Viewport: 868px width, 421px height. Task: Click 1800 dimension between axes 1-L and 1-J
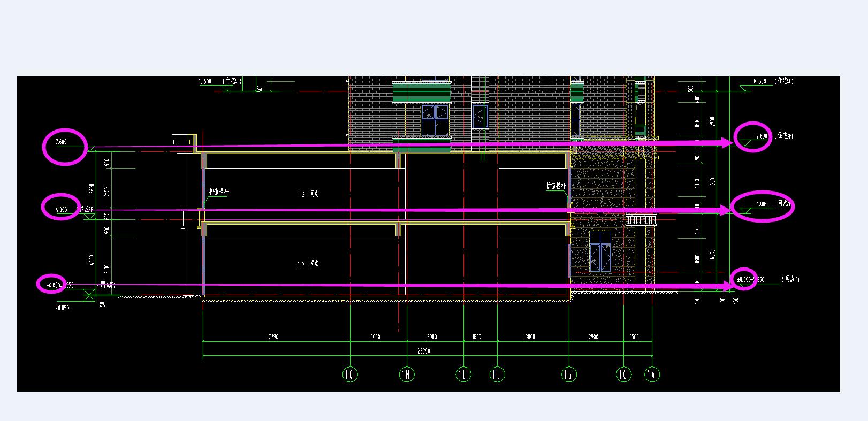pos(476,337)
